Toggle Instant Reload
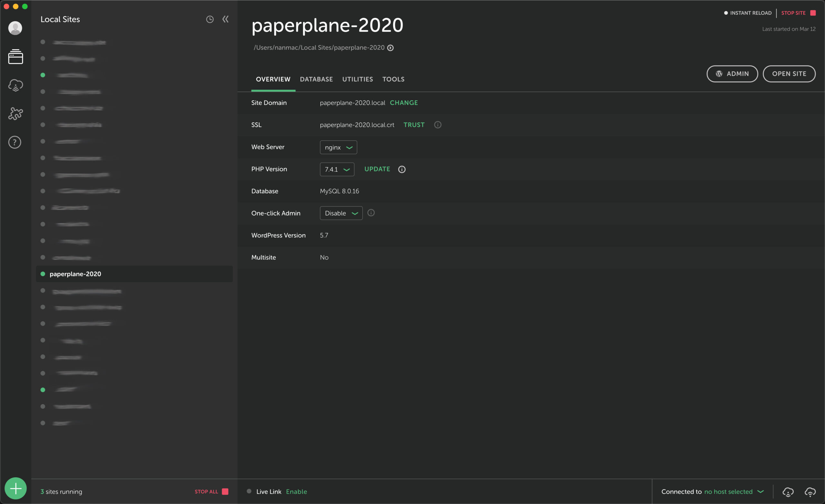The height and width of the screenshot is (504, 825). (x=748, y=13)
